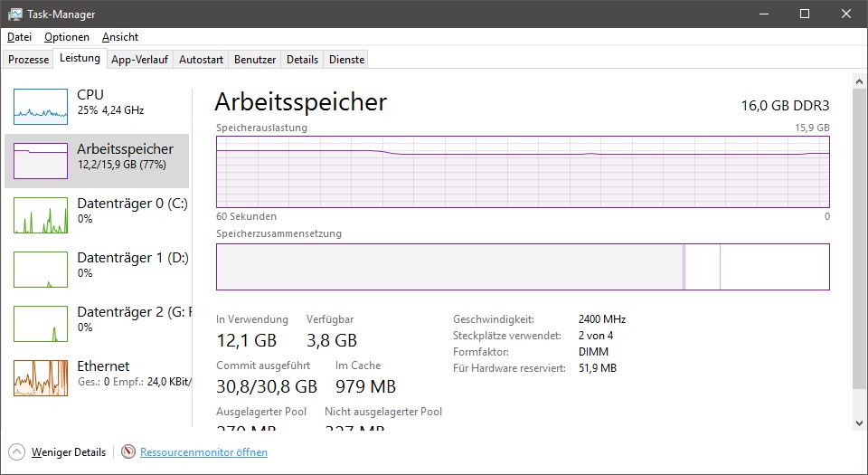This screenshot has width=868, height=475.
Task: Open Datenträger 0 (C:) performance graph
Action: pos(41,214)
